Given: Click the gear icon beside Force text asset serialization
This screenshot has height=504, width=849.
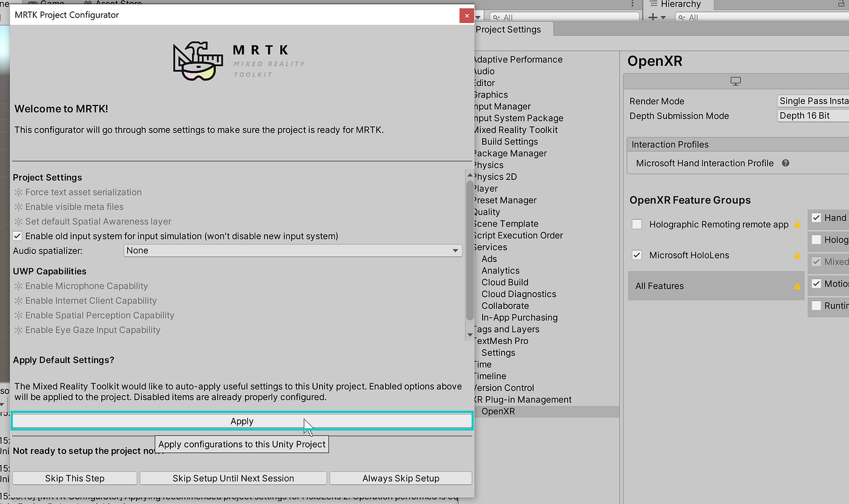Looking at the screenshot, I should click(19, 192).
